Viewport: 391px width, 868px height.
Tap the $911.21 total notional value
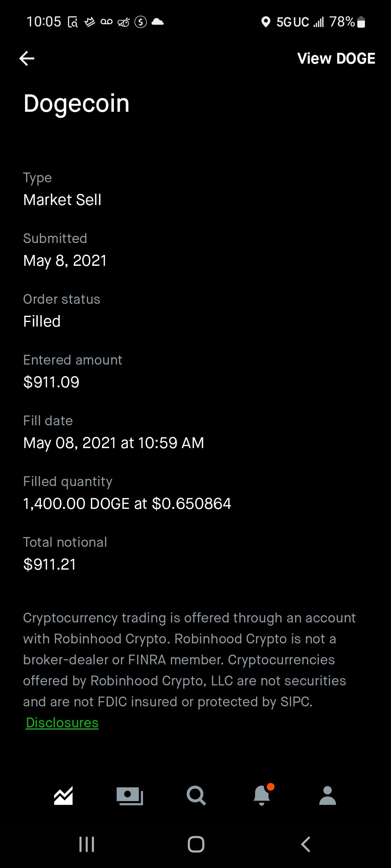(x=50, y=565)
